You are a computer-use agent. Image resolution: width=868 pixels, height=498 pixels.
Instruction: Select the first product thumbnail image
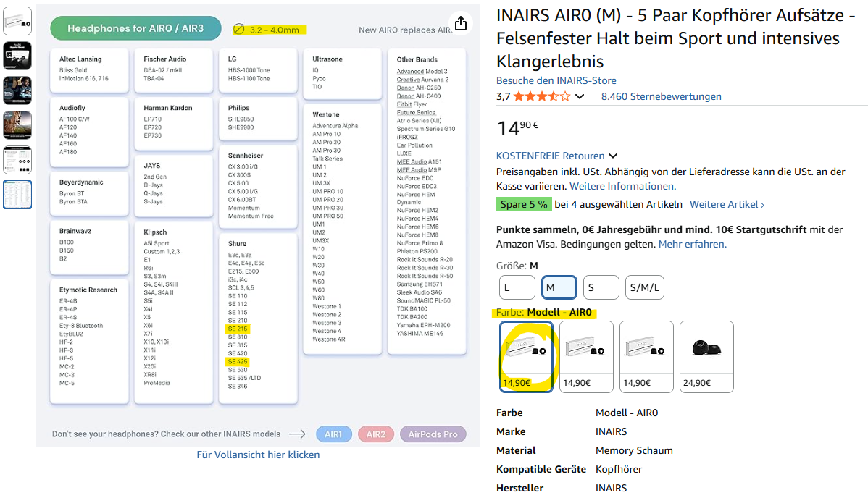point(17,21)
